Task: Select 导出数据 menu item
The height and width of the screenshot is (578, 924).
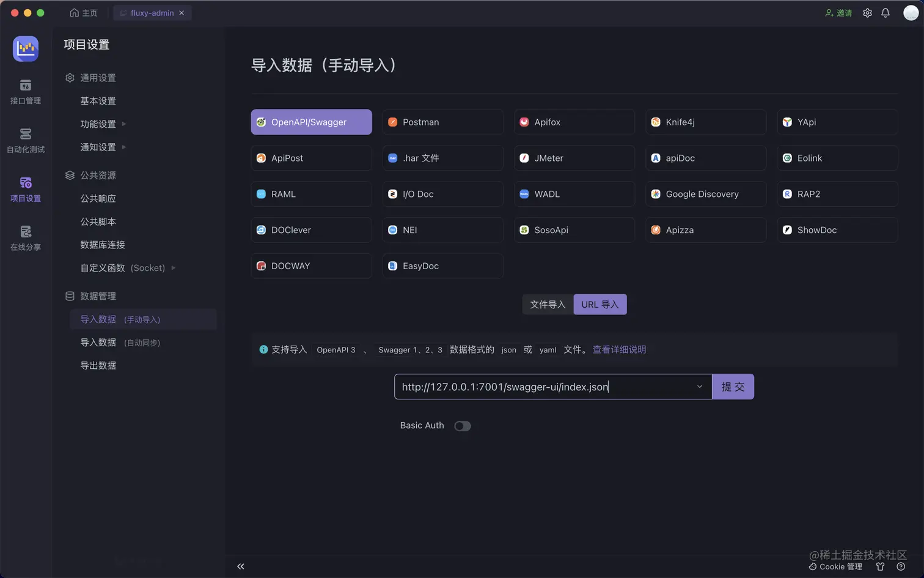Action: point(98,366)
